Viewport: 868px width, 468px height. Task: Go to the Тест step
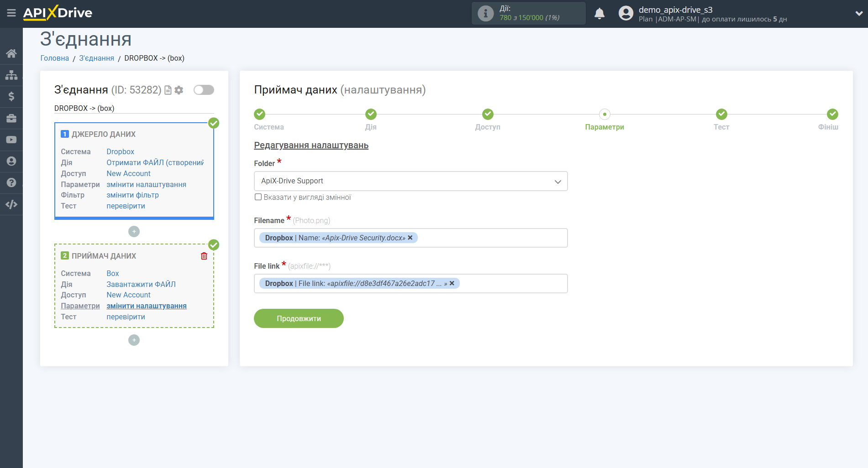pos(721,114)
